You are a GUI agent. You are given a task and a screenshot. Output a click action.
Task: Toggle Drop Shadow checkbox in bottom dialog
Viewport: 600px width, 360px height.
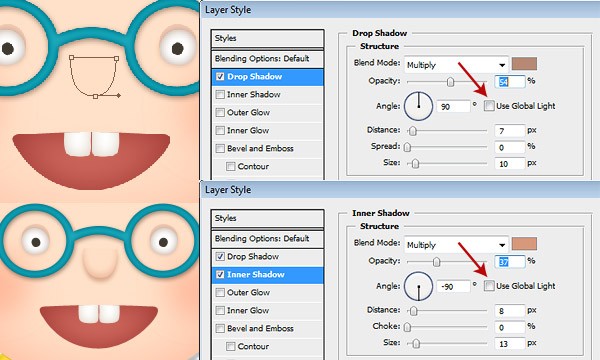220,256
